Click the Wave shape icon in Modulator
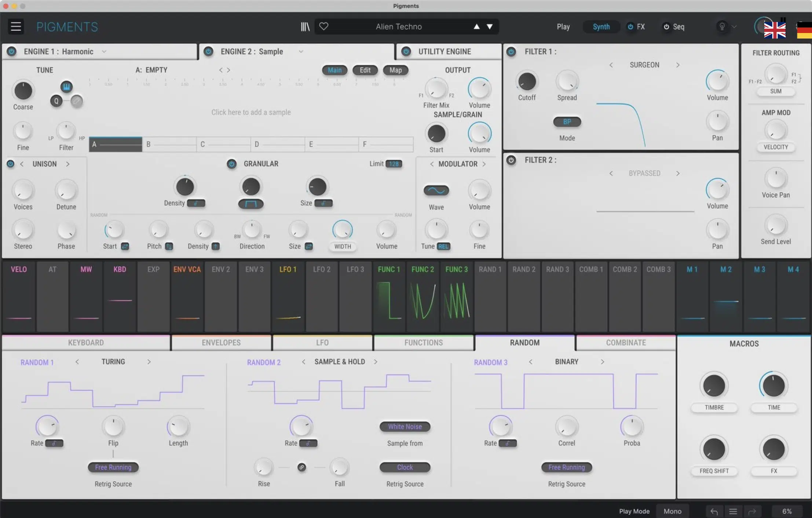This screenshot has height=518, width=812. click(x=436, y=190)
